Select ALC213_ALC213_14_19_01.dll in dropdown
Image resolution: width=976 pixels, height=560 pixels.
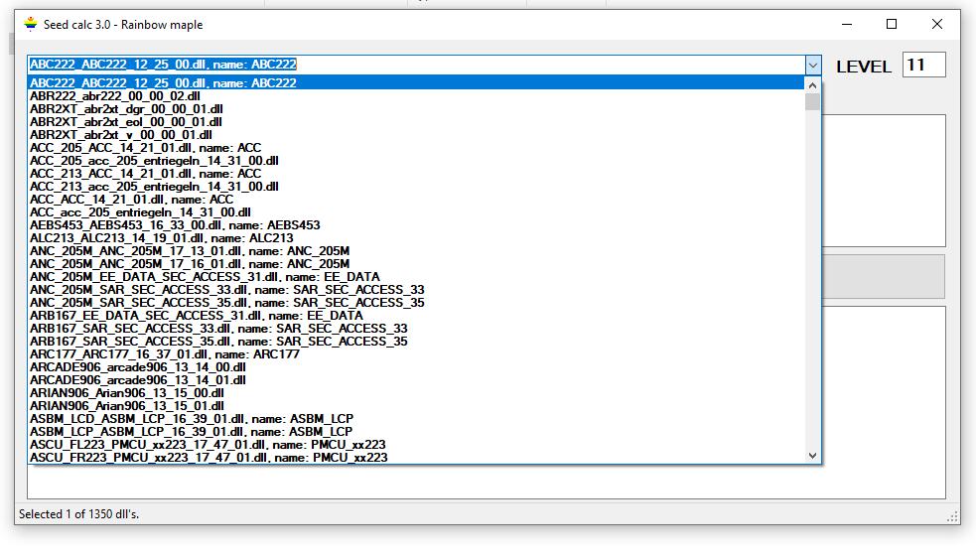point(161,238)
